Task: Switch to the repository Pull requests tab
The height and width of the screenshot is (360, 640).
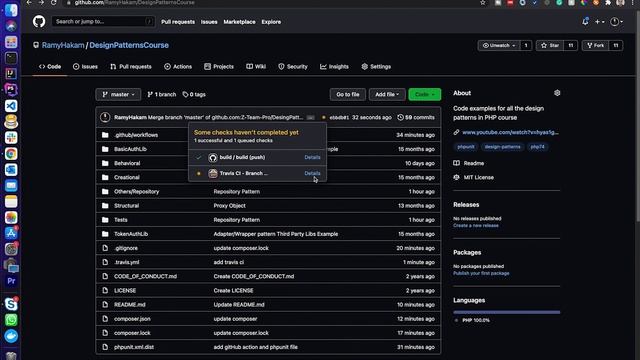Action: click(131, 67)
